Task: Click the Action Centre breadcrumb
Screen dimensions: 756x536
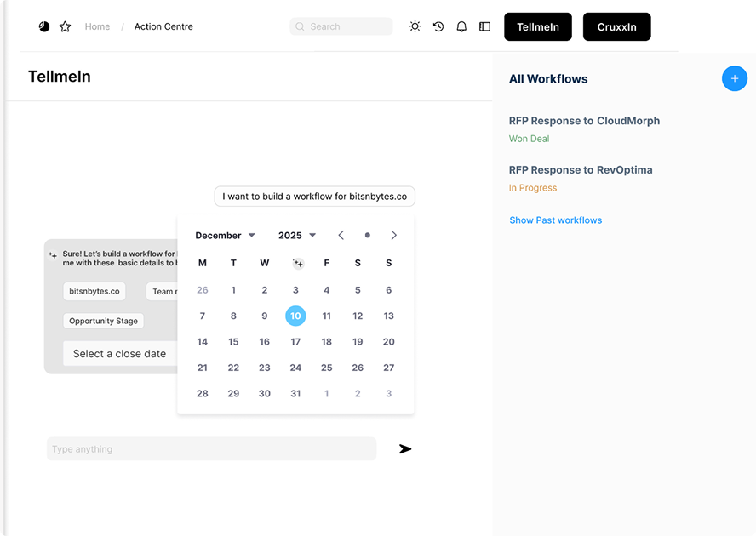Action: (x=163, y=26)
